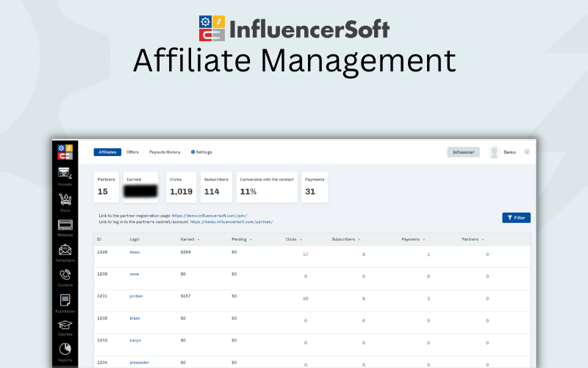The height and width of the screenshot is (368, 588).
Task: Click the Partners 15 stat card
Action: (107, 188)
